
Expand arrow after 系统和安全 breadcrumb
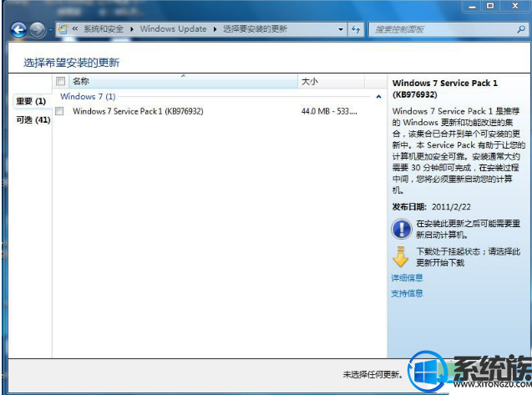pyautogui.click(x=132, y=29)
